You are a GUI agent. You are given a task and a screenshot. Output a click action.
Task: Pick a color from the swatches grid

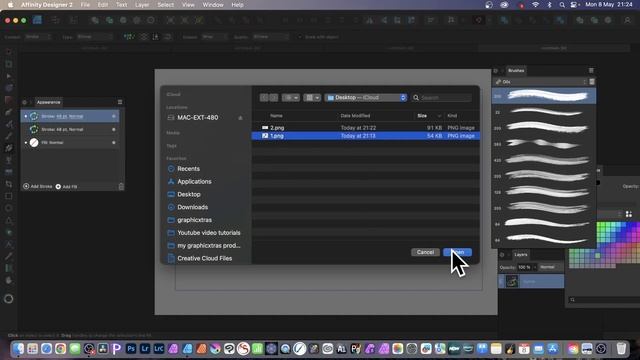[x=604, y=245]
